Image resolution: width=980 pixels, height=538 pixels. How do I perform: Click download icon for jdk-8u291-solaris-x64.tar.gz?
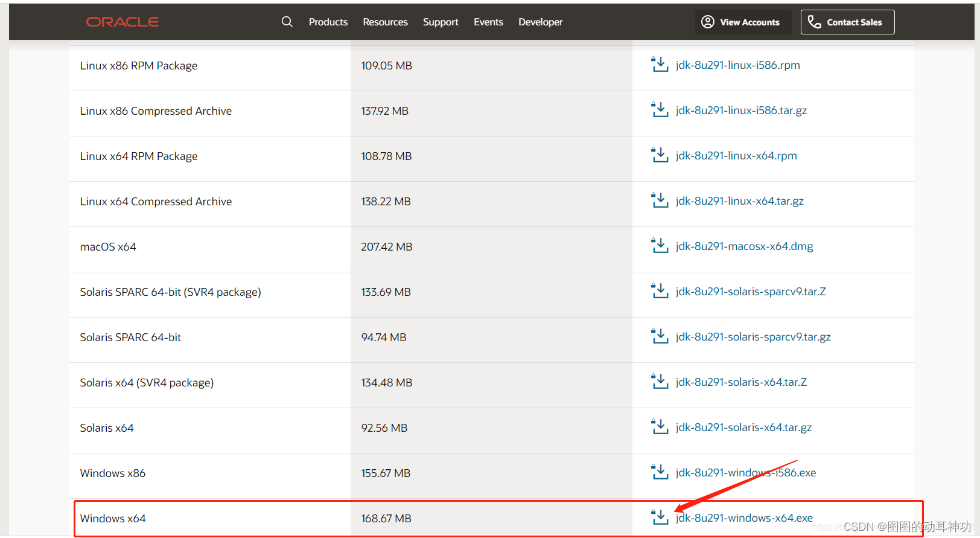click(660, 426)
